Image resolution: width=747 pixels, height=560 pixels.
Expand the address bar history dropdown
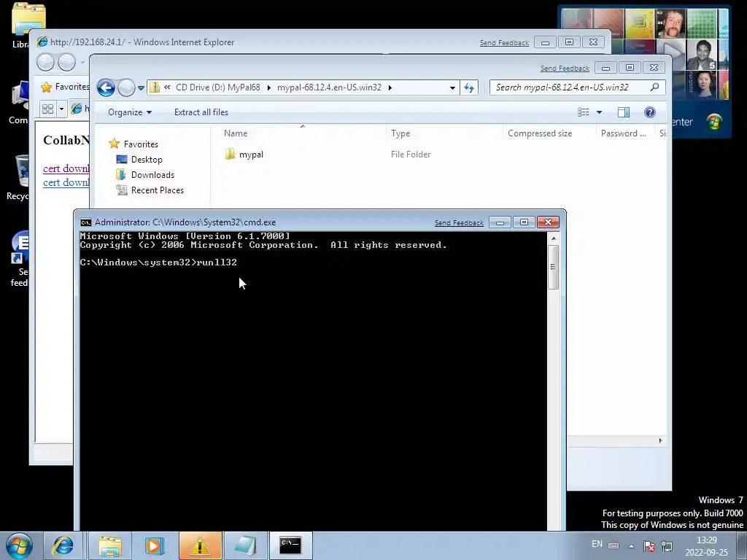click(x=452, y=87)
